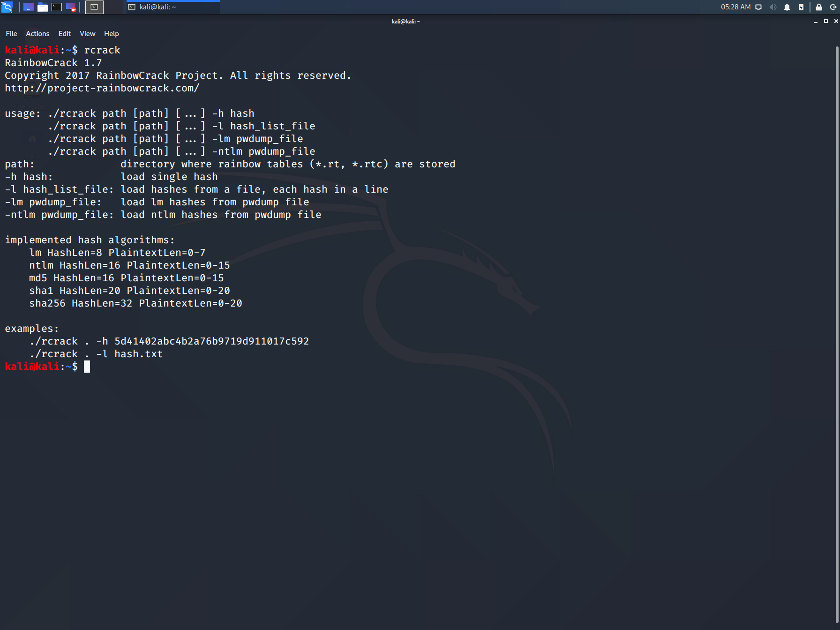Click the log out icon

pyautogui.click(x=833, y=7)
